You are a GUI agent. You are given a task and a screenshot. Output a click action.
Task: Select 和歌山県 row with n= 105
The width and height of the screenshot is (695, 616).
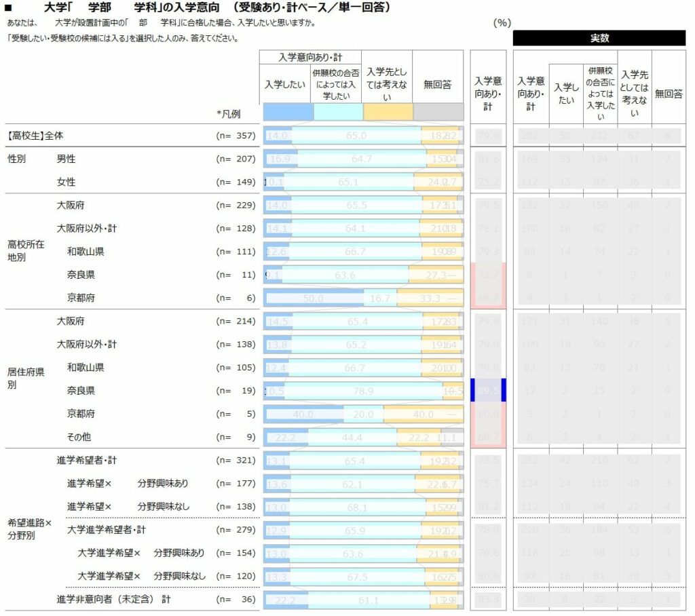[x=86, y=368]
